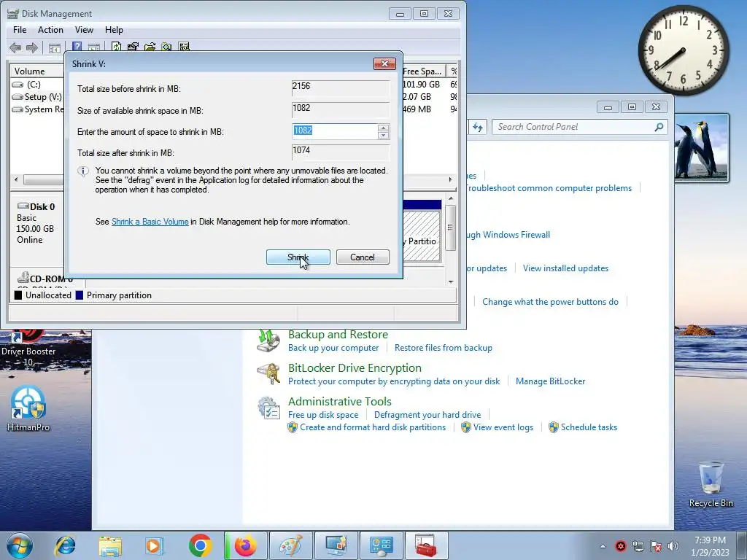Click the shrink amount input field

click(336, 131)
